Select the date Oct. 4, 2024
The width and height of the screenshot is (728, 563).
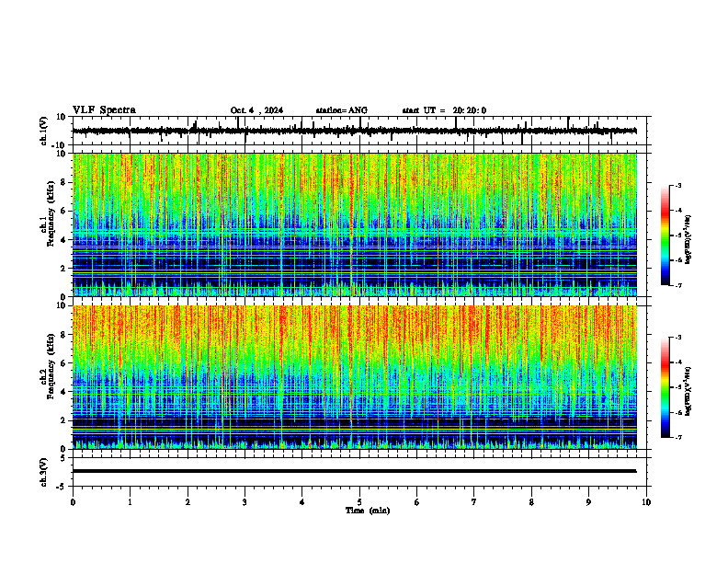[256, 110]
